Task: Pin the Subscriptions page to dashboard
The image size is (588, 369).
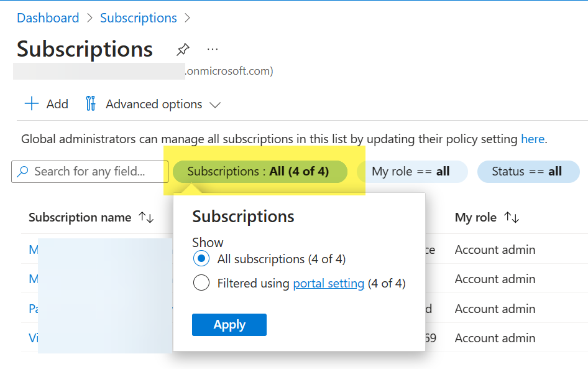Action: point(182,49)
